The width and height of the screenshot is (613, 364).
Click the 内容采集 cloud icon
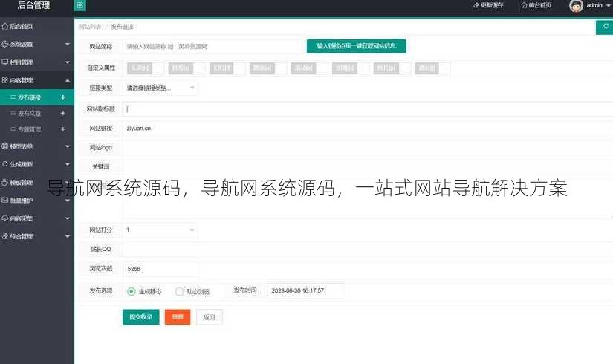pyautogui.click(x=4, y=218)
